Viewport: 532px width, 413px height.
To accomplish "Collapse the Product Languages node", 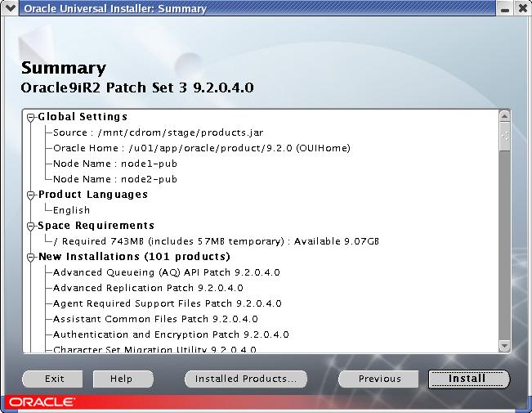I will [31, 195].
